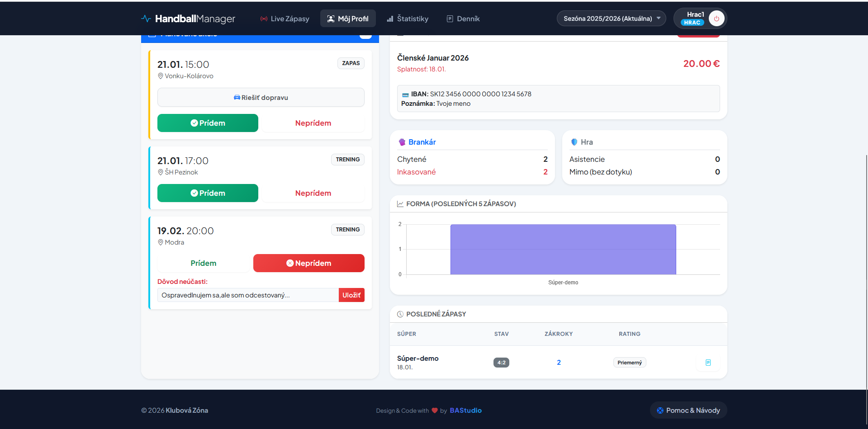Click the Brankár glove icon

point(402,142)
